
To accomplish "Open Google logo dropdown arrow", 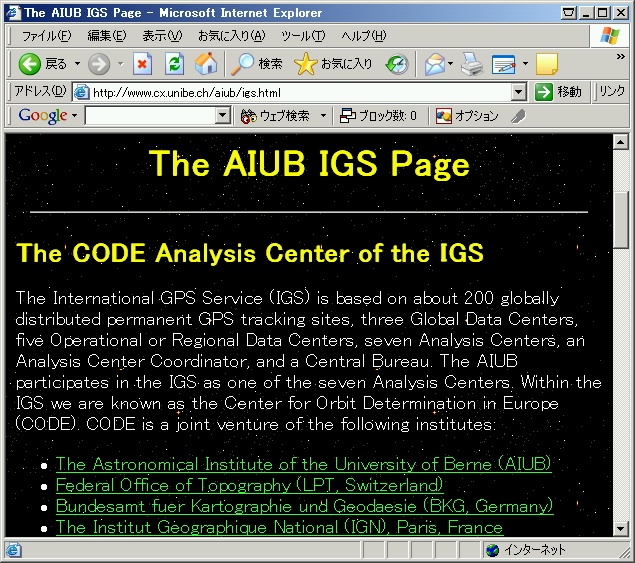I will pos(75,116).
